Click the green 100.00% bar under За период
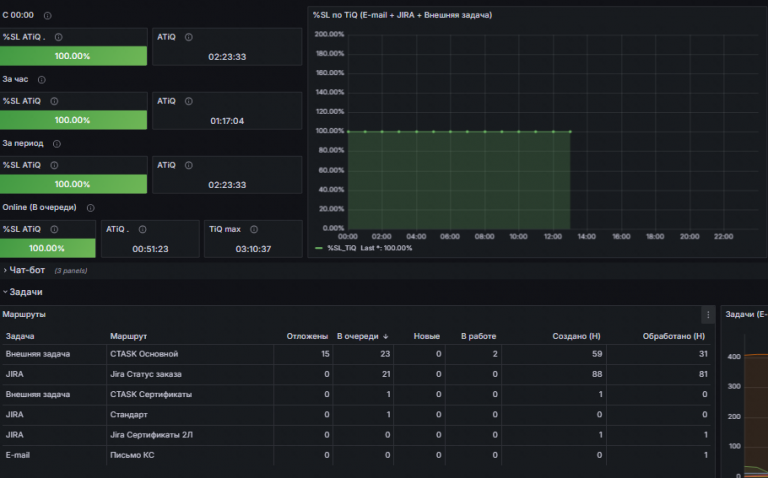The width and height of the screenshot is (768, 478). [x=73, y=184]
